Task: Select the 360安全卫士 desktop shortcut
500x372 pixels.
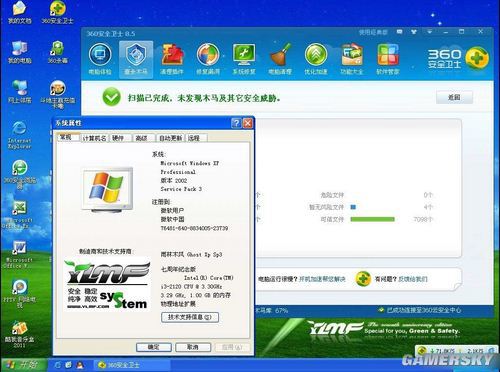Action: pos(57,12)
